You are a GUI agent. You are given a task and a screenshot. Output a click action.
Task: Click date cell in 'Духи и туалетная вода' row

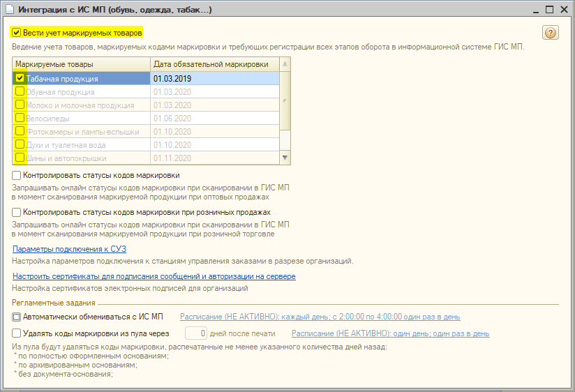click(215, 145)
